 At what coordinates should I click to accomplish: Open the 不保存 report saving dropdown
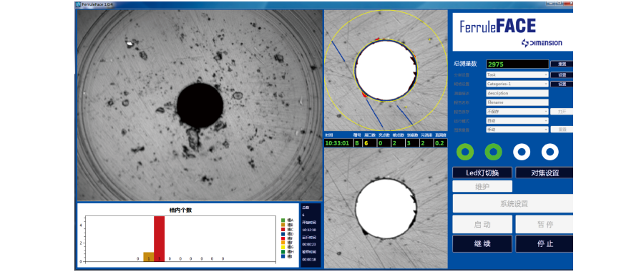tap(517, 112)
